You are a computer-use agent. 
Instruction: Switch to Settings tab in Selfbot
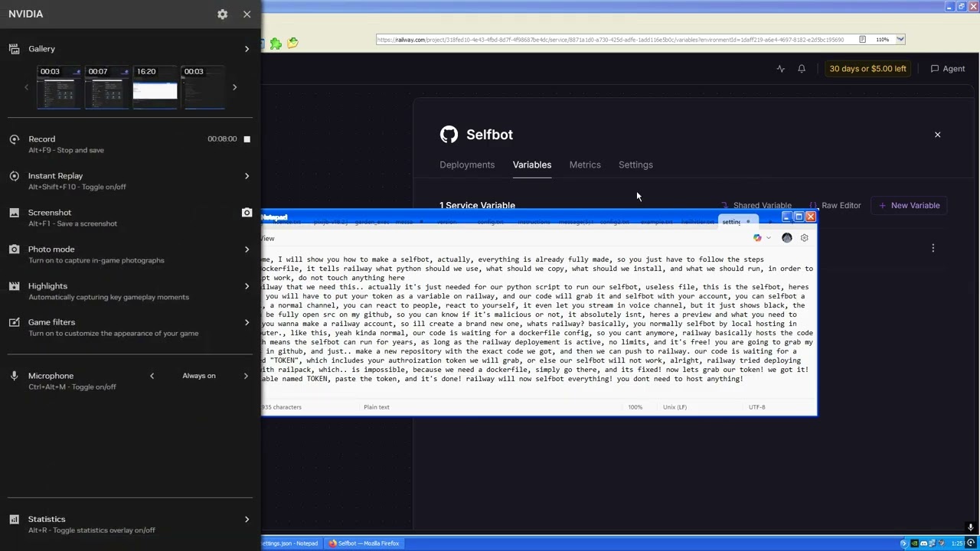pos(635,165)
